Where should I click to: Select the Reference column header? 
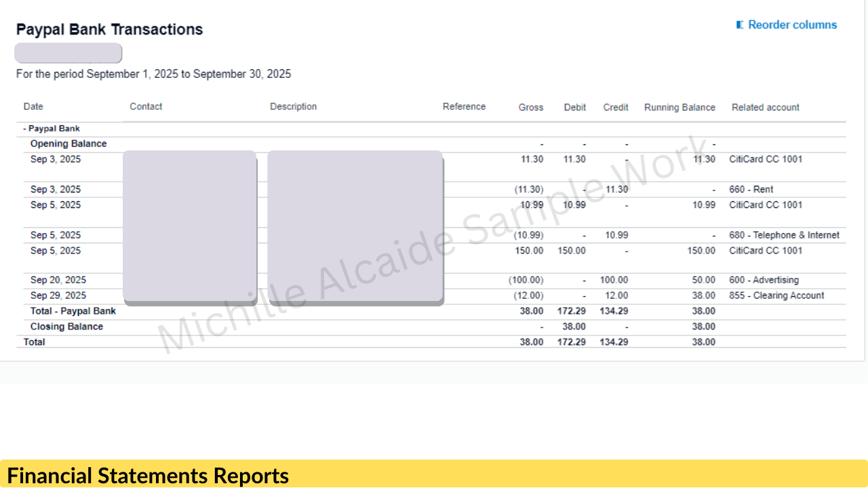coord(464,106)
